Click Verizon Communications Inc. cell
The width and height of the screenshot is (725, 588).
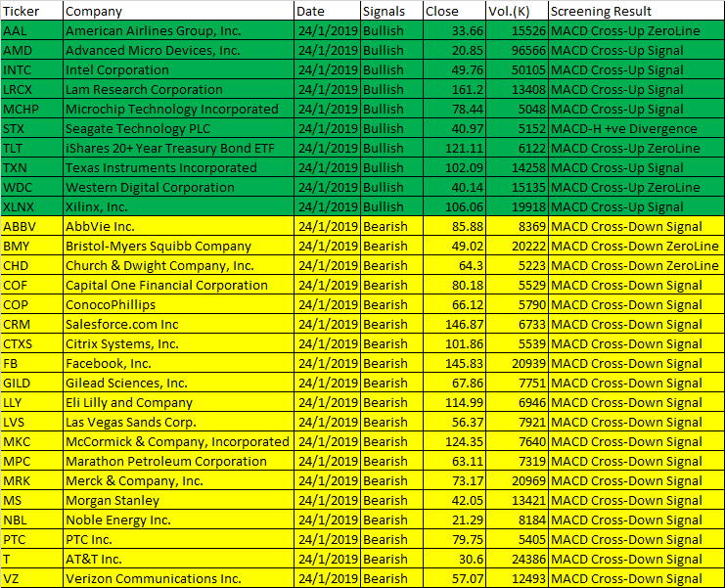click(x=178, y=578)
